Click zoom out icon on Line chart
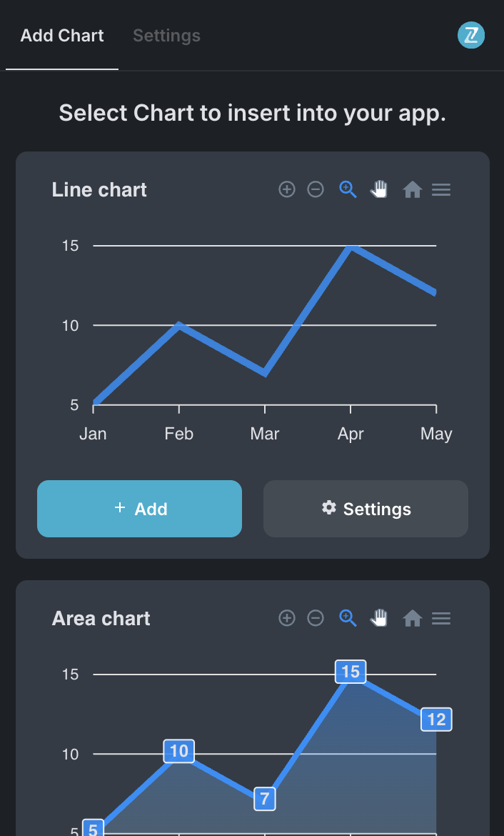This screenshot has height=836, width=504. (316, 189)
